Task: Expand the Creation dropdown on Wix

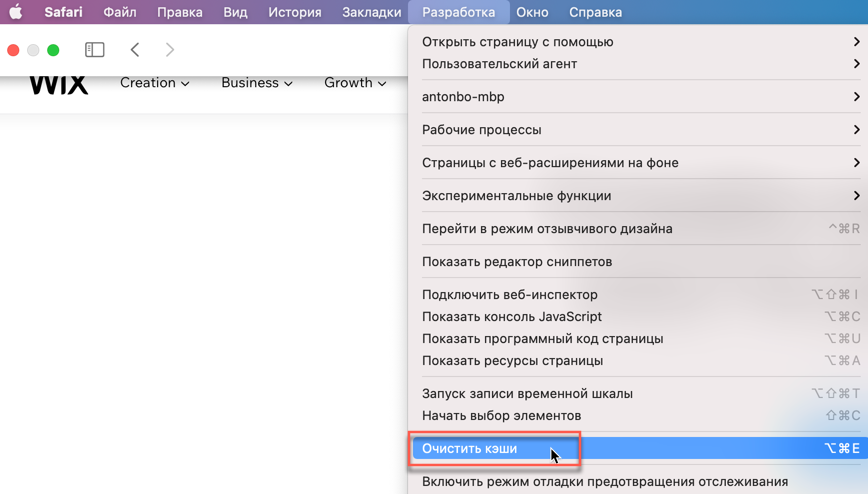Action: click(154, 83)
